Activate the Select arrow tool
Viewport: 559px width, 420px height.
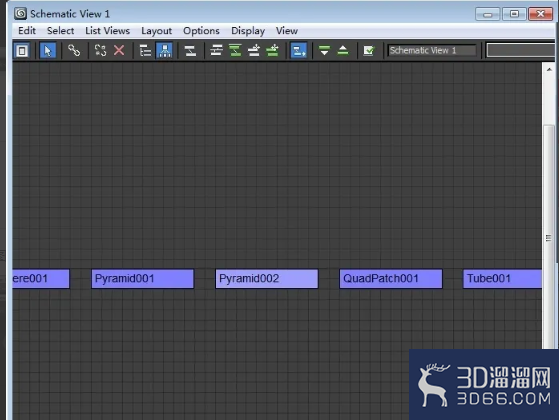48,51
